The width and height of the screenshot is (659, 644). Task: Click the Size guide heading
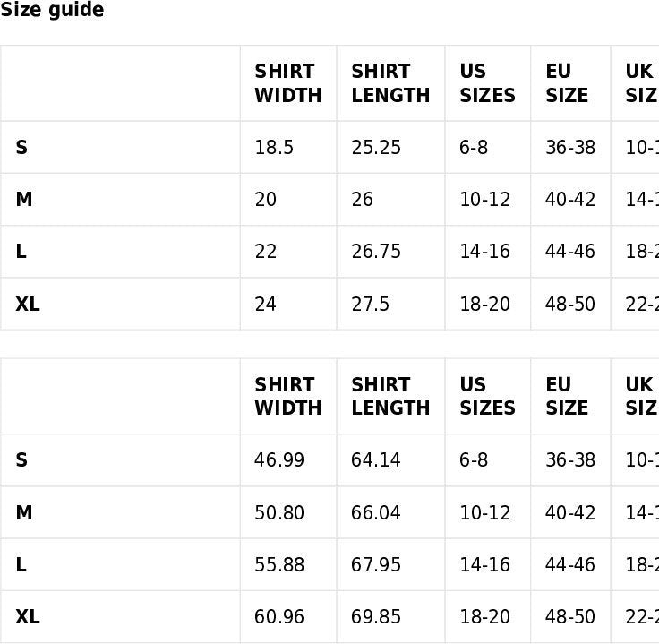point(52,11)
